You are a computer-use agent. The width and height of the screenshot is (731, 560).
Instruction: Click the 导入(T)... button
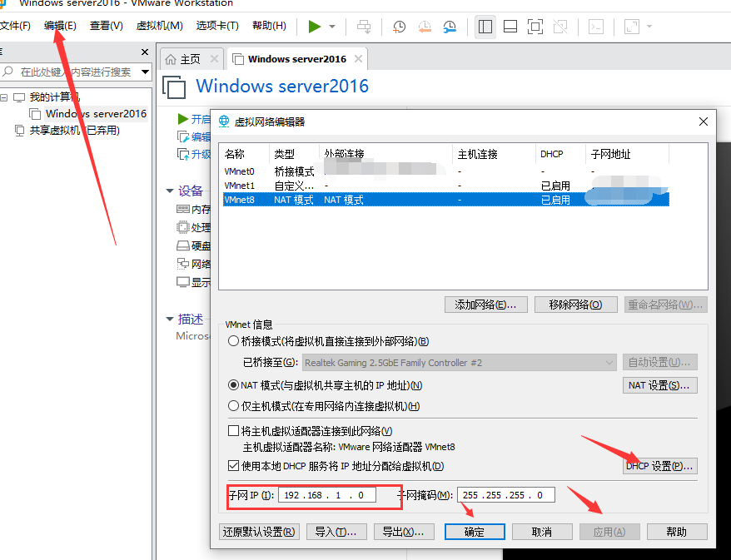pyautogui.click(x=336, y=532)
